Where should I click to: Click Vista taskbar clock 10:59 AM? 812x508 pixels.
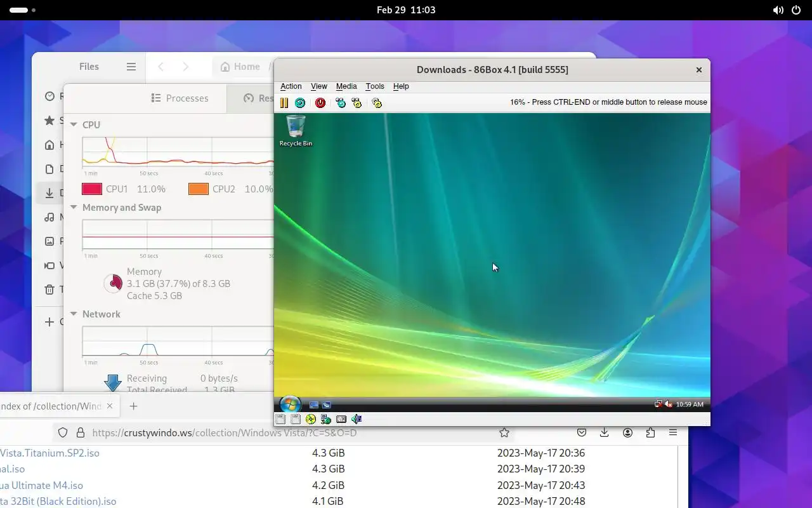(690, 404)
